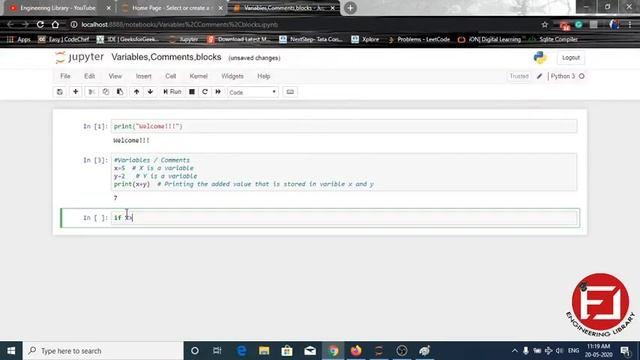Open the command palette keyboard icon
Viewport: 640px width, 360px height.
point(290,92)
